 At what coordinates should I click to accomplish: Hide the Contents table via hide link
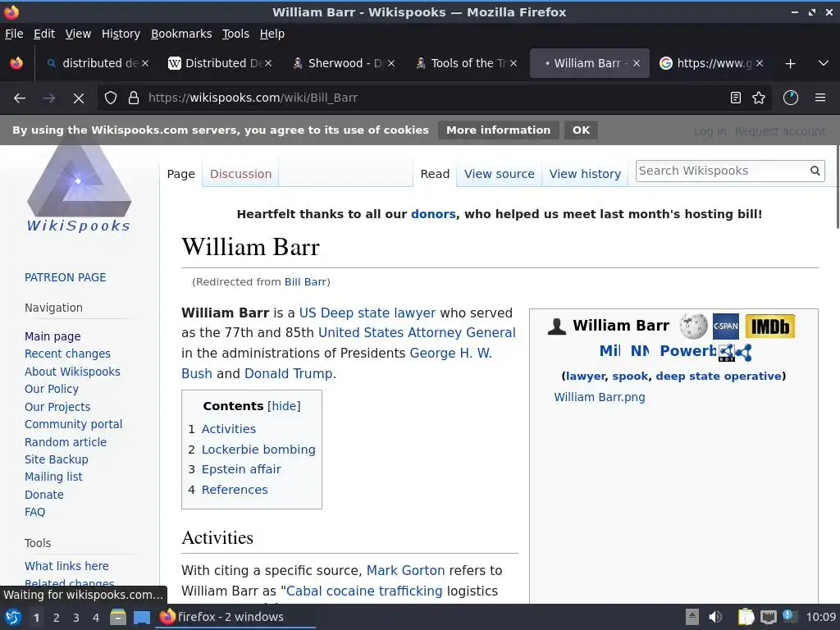pyautogui.click(x=284, y=406)
